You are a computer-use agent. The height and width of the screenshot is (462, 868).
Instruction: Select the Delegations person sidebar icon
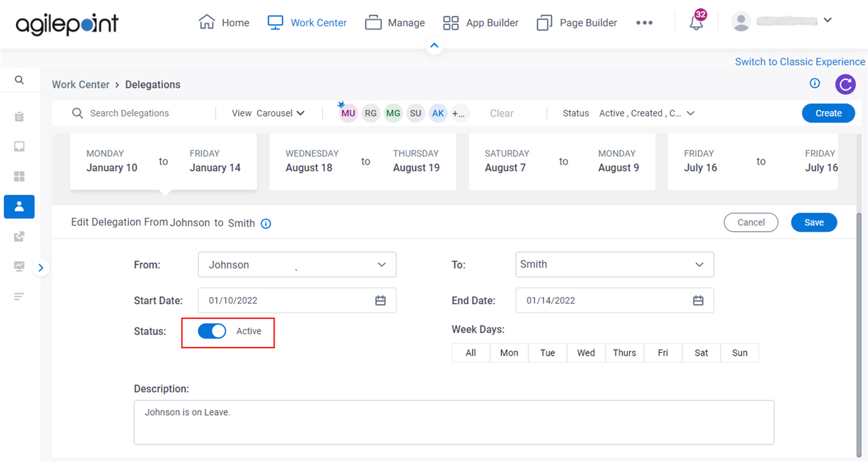tap(19, 207)
